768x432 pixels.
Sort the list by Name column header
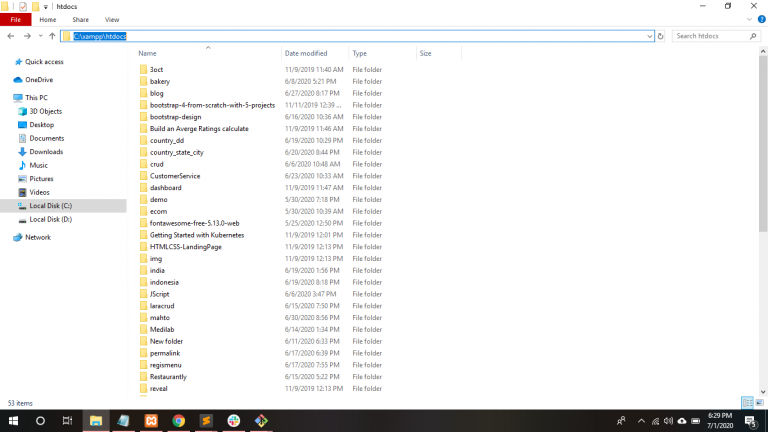click(147, 53)
